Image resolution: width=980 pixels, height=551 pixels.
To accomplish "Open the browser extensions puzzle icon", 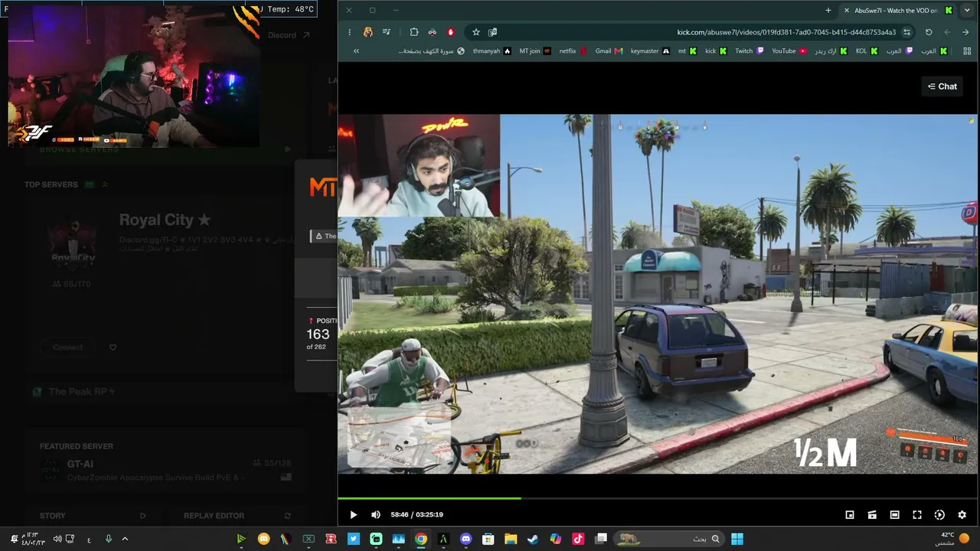I will point(414,32).
